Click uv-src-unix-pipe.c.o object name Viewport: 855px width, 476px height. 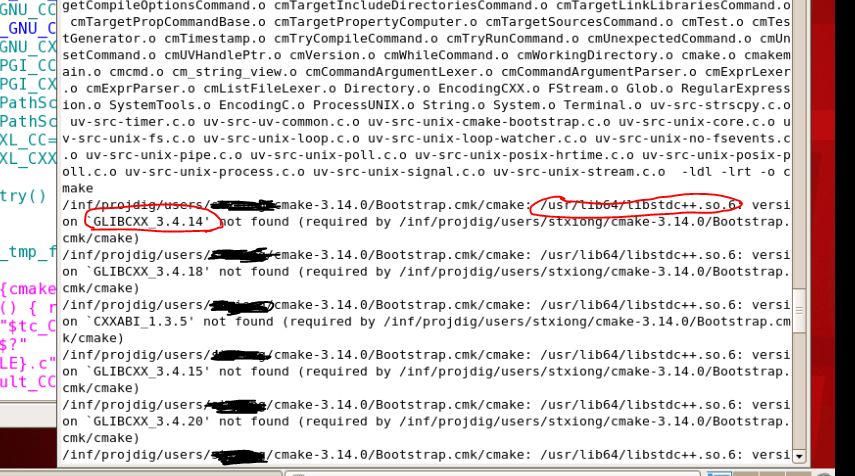tap(164, 155)
